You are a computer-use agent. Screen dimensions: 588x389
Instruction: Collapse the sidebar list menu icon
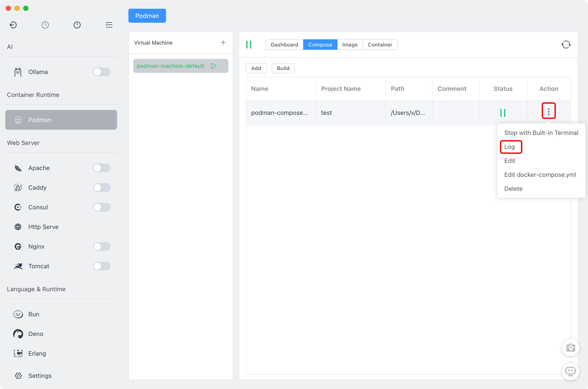click(109, 25)
